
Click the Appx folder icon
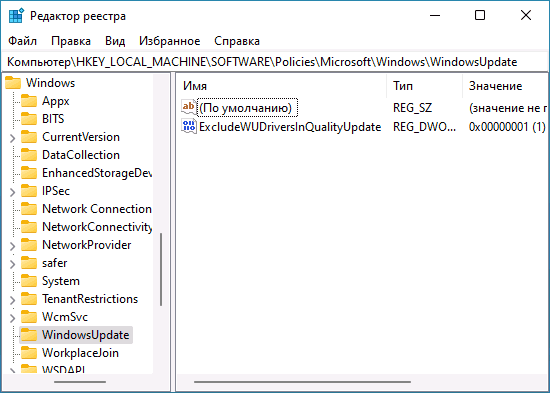pyautogui.click(x=29, y=101)
